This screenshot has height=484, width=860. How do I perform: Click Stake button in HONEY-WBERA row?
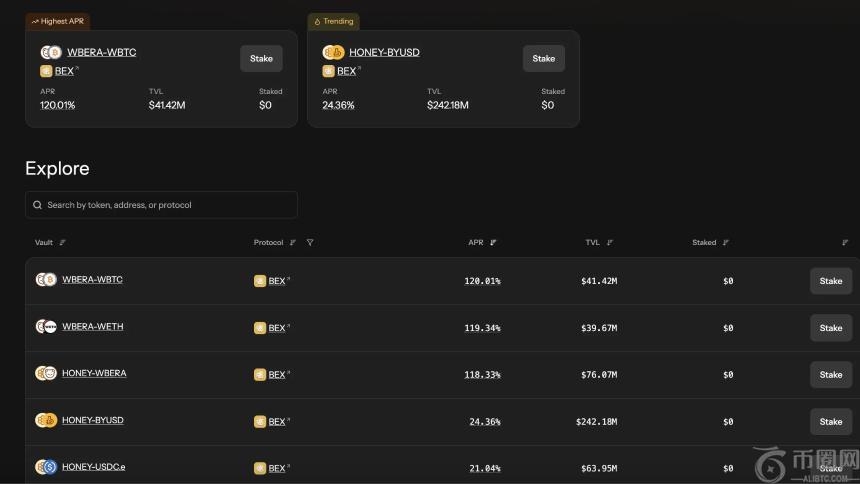[x=830, y=374]
